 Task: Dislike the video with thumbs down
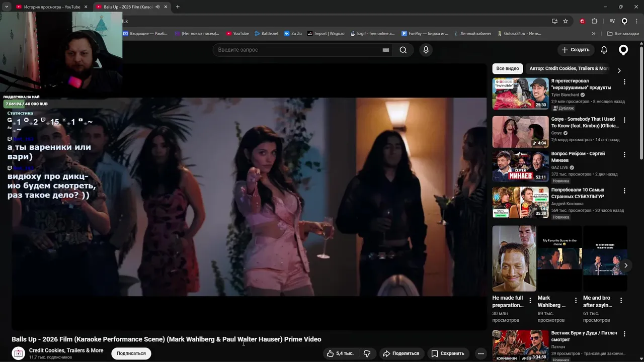click(367, 353)
